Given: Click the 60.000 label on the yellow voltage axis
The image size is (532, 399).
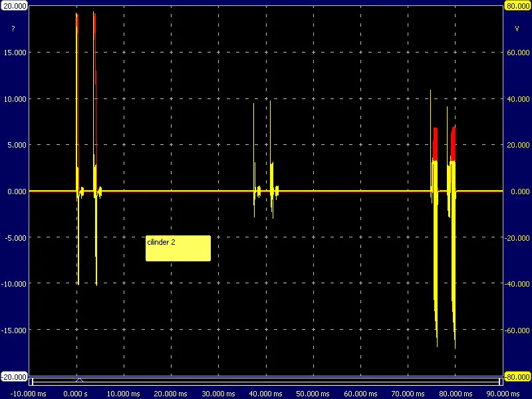Looking at the screenshot, I should [518, 53].
